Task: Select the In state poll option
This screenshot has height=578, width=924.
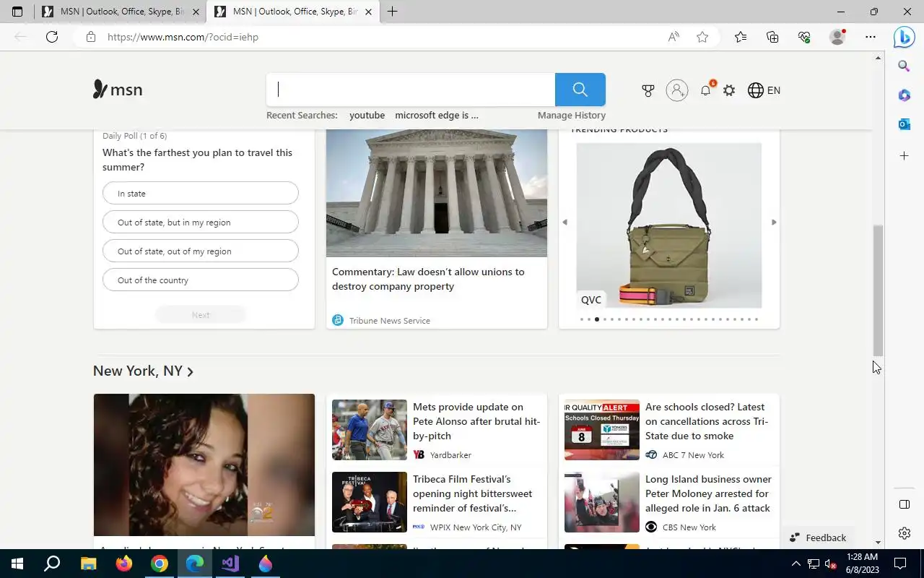Action: (x=201, y=194)
